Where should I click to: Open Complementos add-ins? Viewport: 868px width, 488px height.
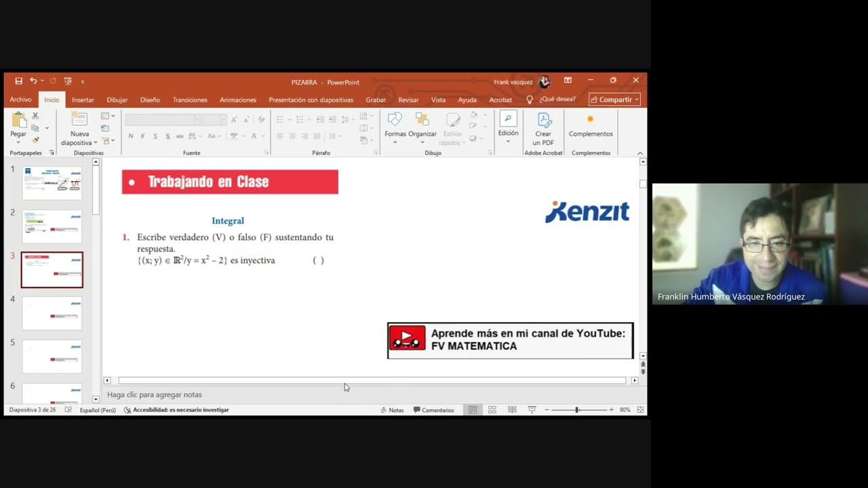click(x=591, y=125)
